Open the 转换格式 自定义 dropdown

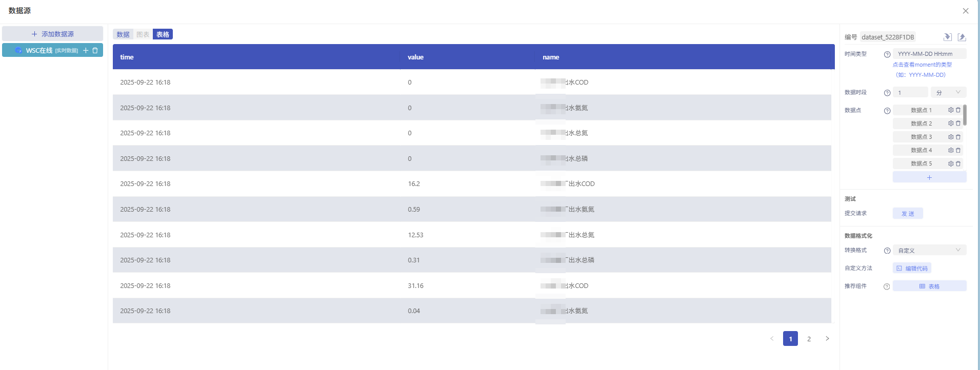point(929,250)
